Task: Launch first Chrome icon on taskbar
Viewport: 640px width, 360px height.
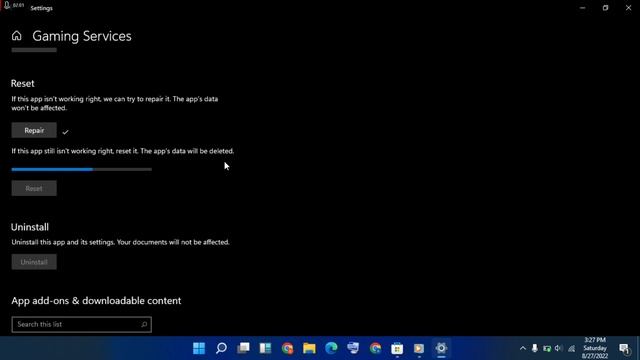Action: tap(287, 348)
